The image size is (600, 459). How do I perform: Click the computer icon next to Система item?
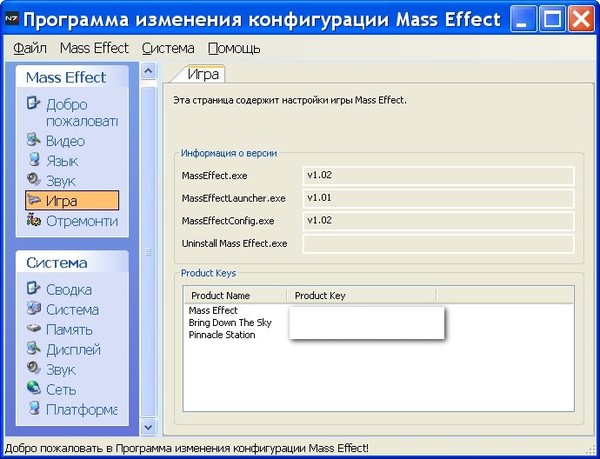34,308
